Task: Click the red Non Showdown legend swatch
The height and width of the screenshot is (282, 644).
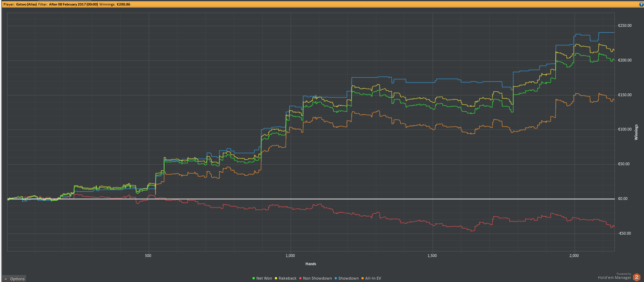Action: pyautogui.click(x=300, y=278)
